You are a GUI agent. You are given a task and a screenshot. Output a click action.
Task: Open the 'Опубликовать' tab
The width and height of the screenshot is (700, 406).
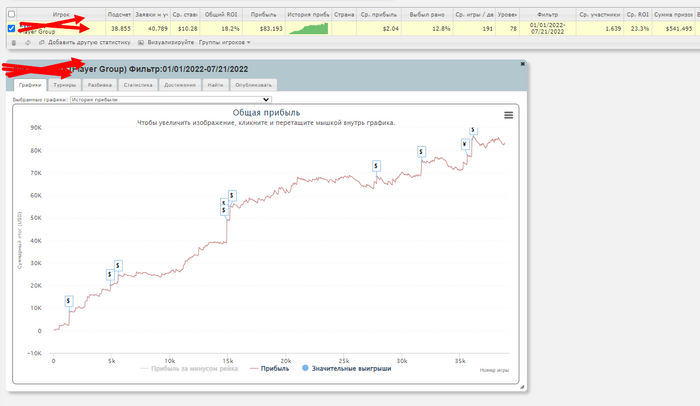pyautogui.click(x=253, y=85)
